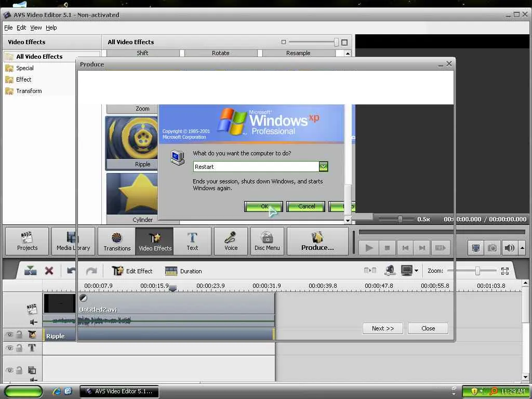The width and height of the screenshot is (532, 399).
Task: Open the Duration setting
Action: [x=183, y=271]
